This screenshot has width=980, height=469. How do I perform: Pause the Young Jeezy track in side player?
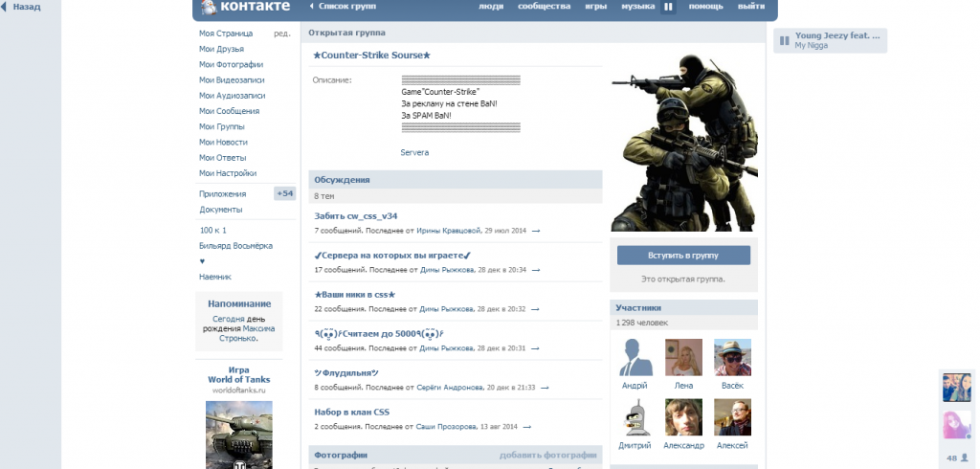(784, 40)
